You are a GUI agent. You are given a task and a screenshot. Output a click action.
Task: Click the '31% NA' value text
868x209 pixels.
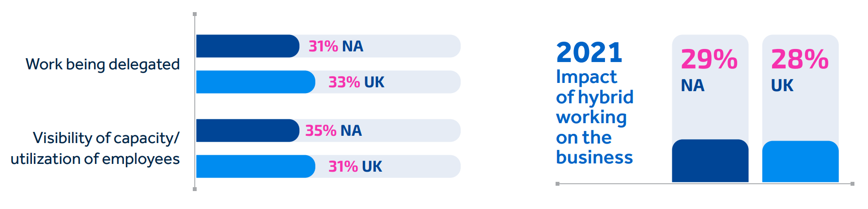pyautogui.click(x=336, y=46)
